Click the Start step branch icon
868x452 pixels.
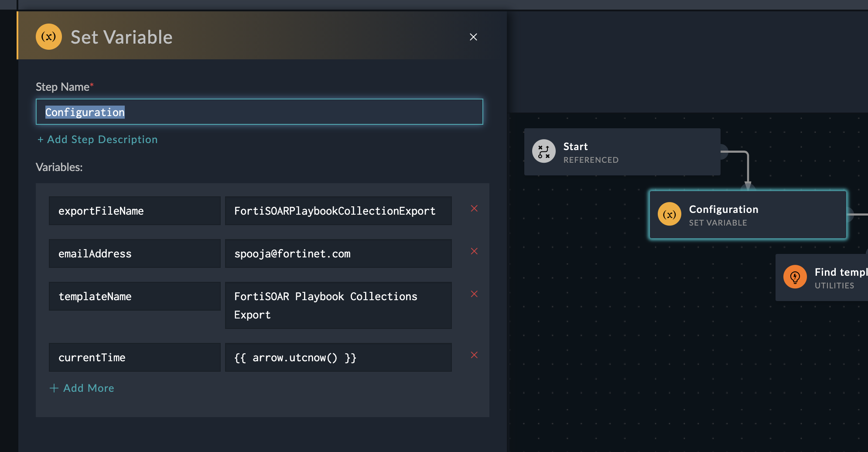(543, 151)
